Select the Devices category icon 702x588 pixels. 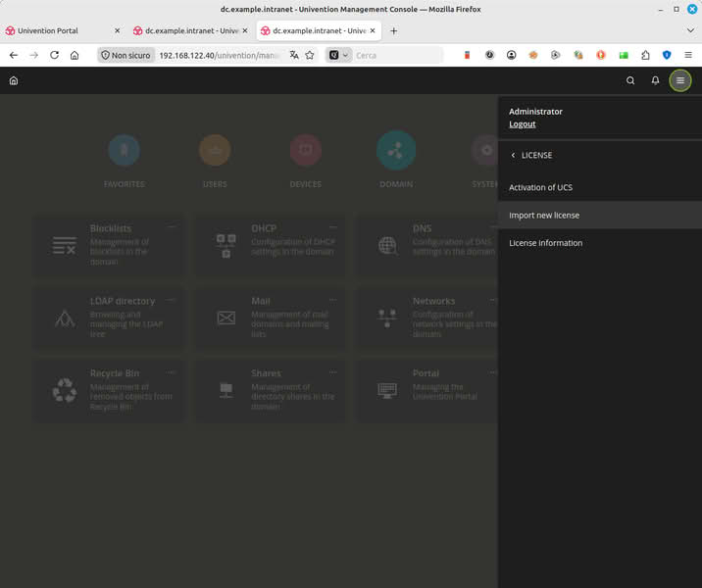306,150
